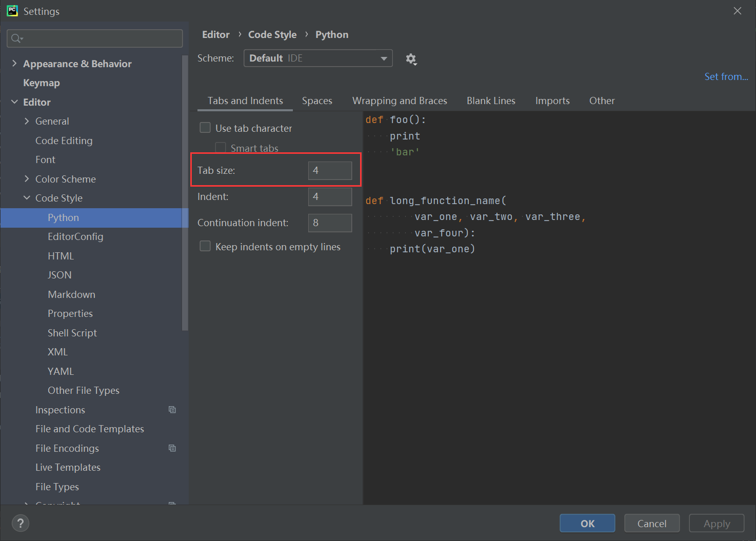Collapse the Editor tree section
Image resolution: width=756 pixels, height=541 pixels.
coord(14,102)
